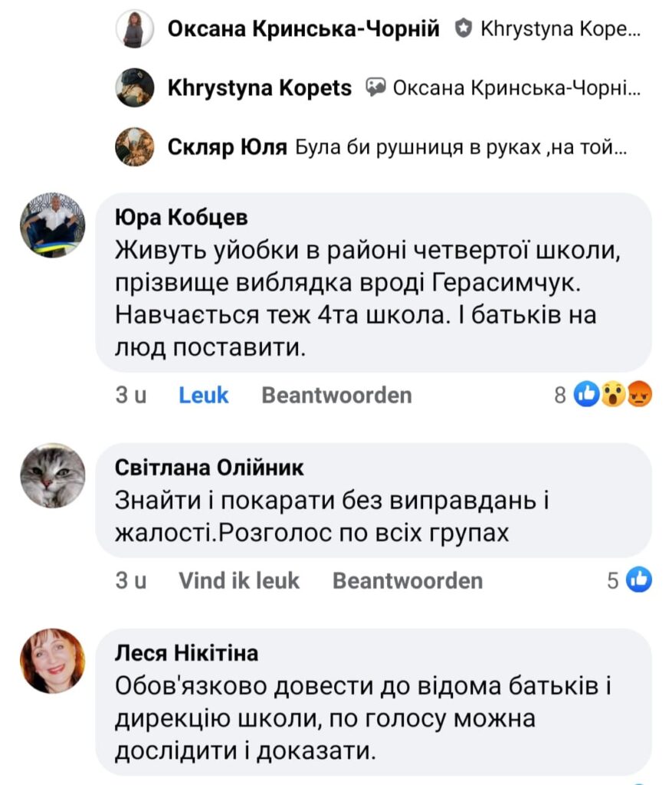Click the shield badge beside Оксана Кринська-Чорній
This screenshot has height=785, width=672.
[x=463, y=30]
